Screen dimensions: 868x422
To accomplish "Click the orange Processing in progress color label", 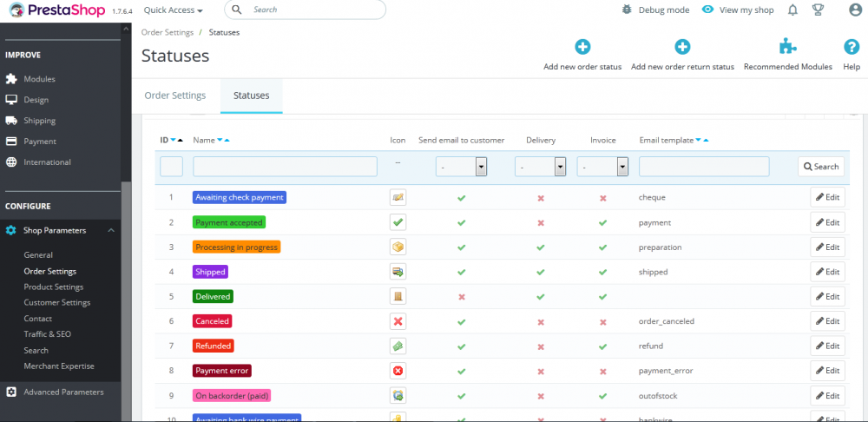I will click(236, 247).
